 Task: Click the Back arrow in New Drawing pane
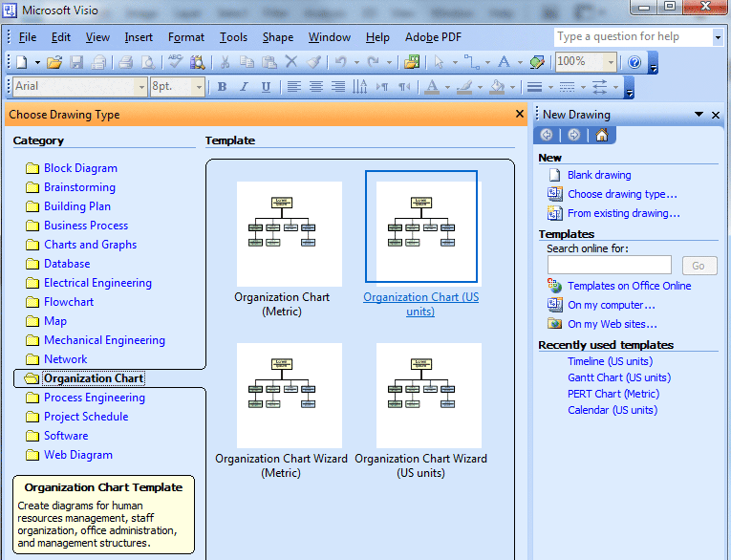(x=547, y=136)
